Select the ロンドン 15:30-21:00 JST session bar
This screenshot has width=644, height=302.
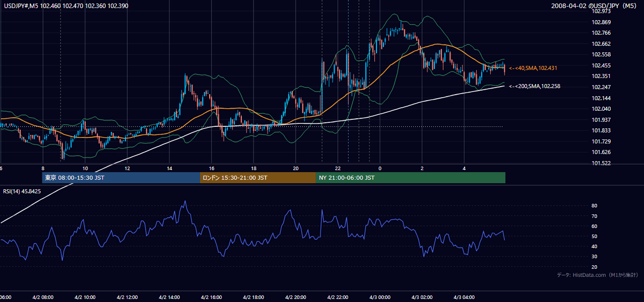pos(258,178)
